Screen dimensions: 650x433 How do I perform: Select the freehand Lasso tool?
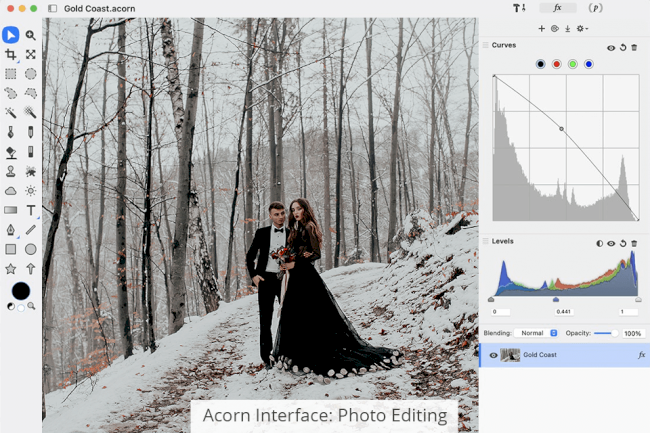pyautogui.click(x=11, y=93)
